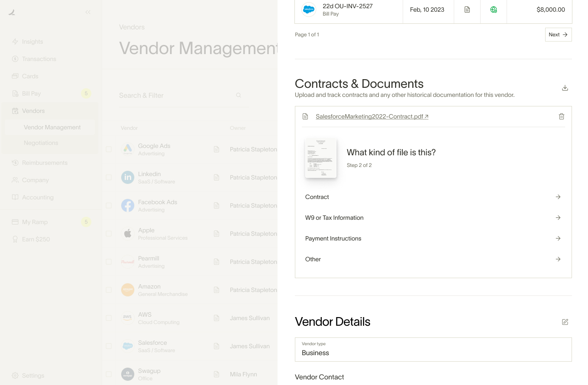This screenshot has height=385, width=588.
Task: Go to the Next page of invoices
Action: click(x=558, y=35)
